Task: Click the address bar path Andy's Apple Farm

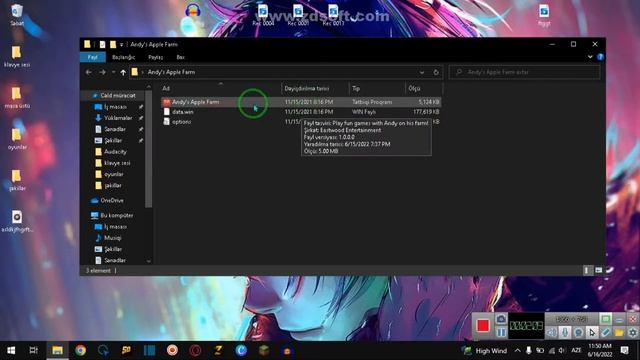Action: pos(171,72)
